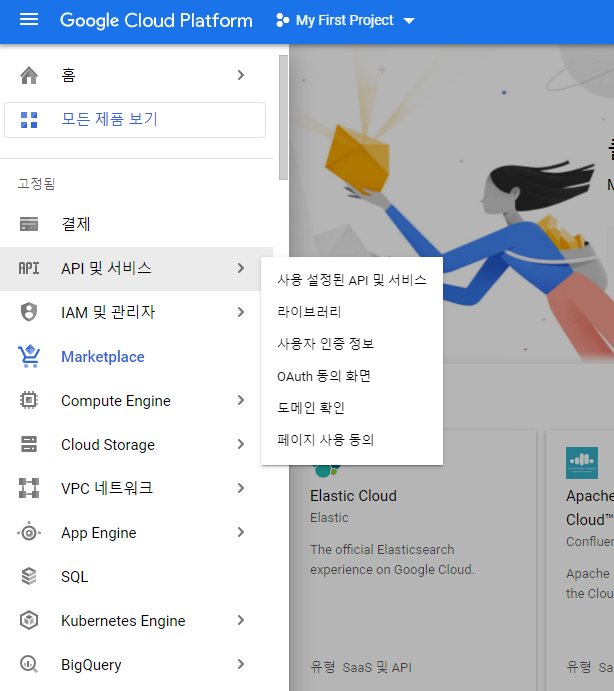
Task: Click 유형 SaaS 및 API text
Action: pyautogui.click(x=361, y=667)
